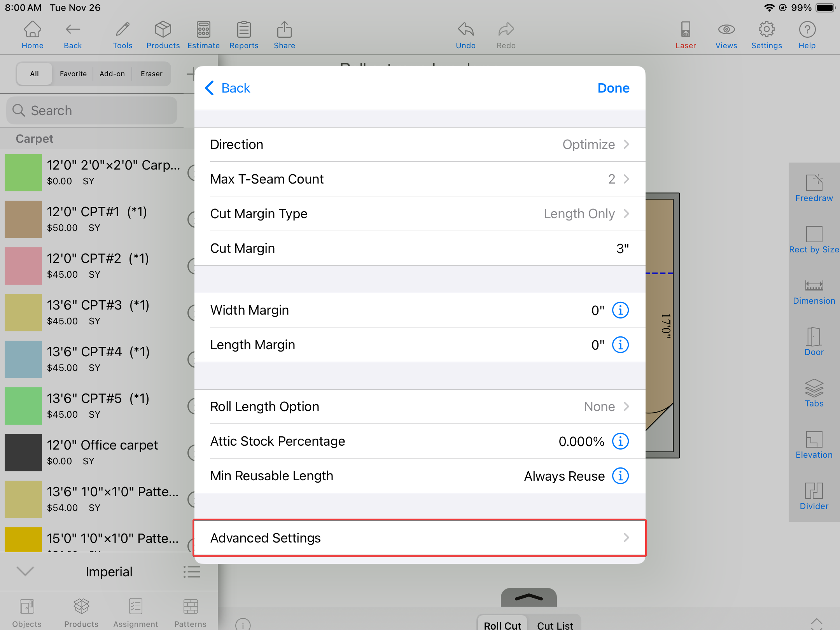Viewport: 840px width, 630px height.
Task: Select the pink CPT#2 carpet swatch
Action: pos(23,266)
